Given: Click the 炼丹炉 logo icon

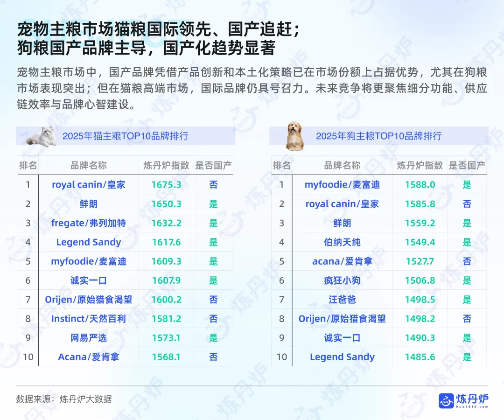Looking at the screenshot, I should click(x=446, y=401).
